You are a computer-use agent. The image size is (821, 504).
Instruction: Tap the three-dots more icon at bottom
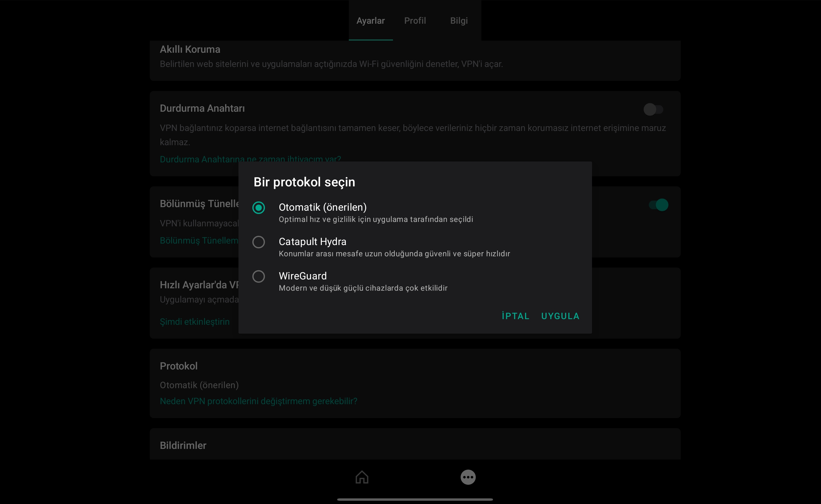[x=468, y=477]
